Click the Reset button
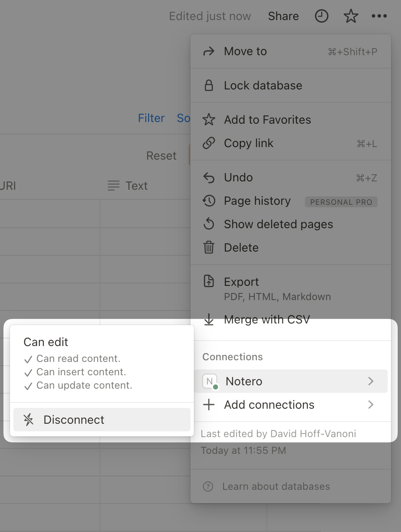 point(161,156)
